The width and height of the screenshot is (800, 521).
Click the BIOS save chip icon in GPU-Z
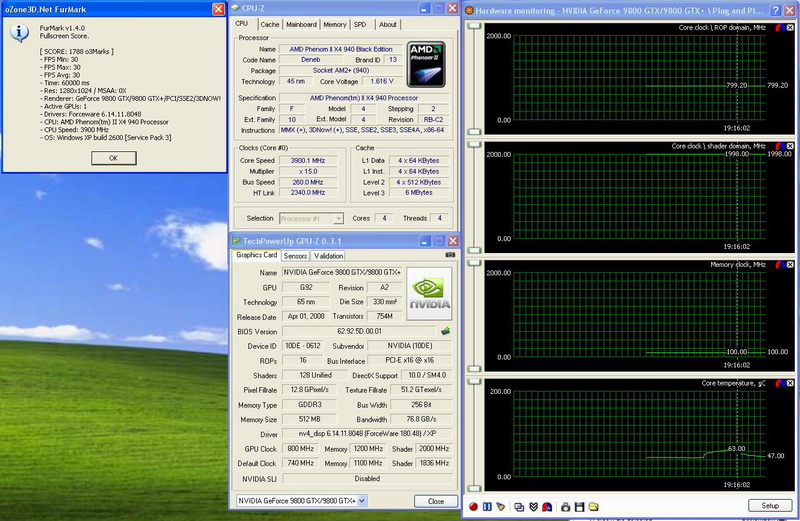[x=445, y=331]
